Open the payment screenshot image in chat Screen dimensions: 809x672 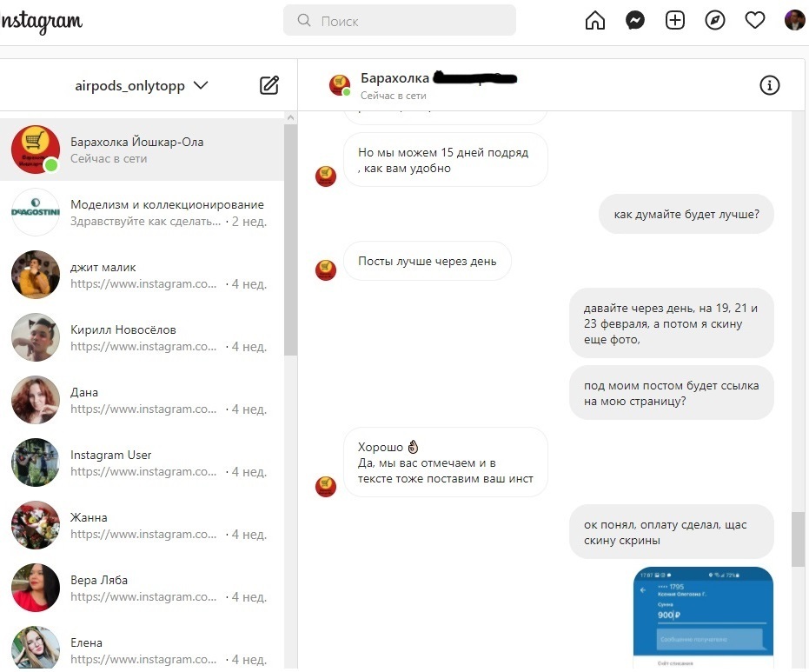click(x=702, y=617)
